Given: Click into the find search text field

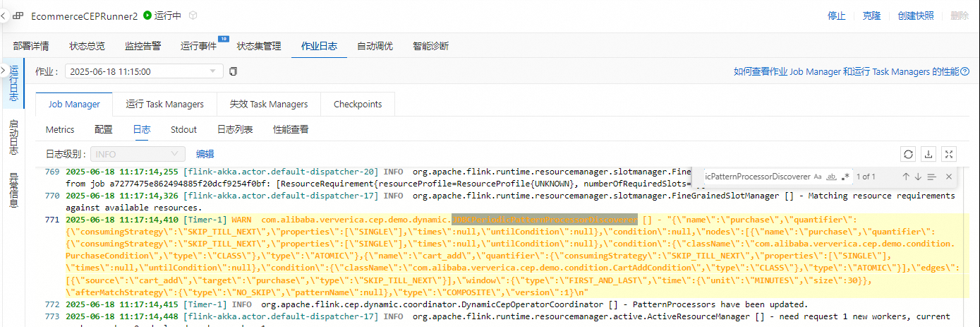Looking at the screenshot, I should [x=756, y=177].
